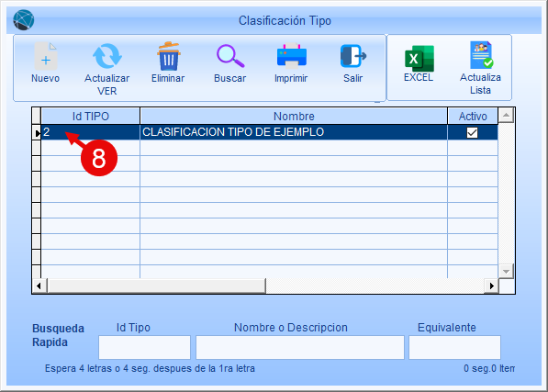Click the Eliminar trash can icon
Screen dimensions: 548x392
click(x=169, y=56)
